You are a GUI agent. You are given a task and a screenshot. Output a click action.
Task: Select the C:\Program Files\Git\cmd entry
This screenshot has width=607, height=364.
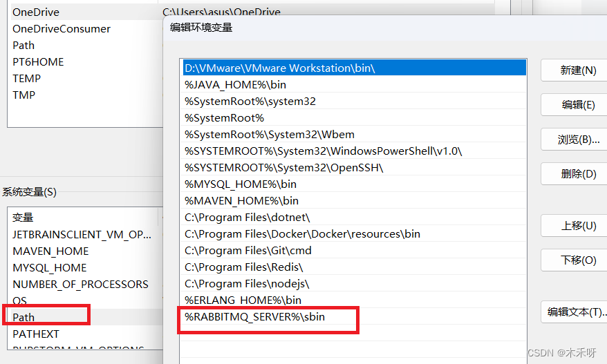coord(248,250)
